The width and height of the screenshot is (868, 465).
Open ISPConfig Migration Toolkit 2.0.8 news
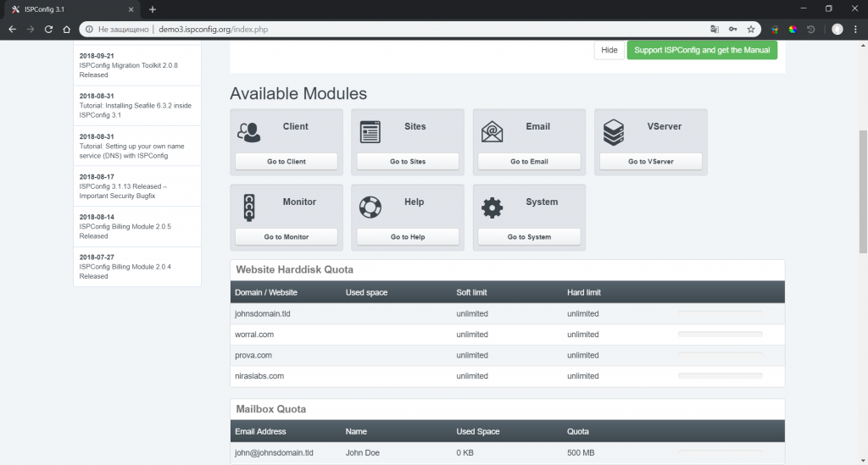point(137,65)
